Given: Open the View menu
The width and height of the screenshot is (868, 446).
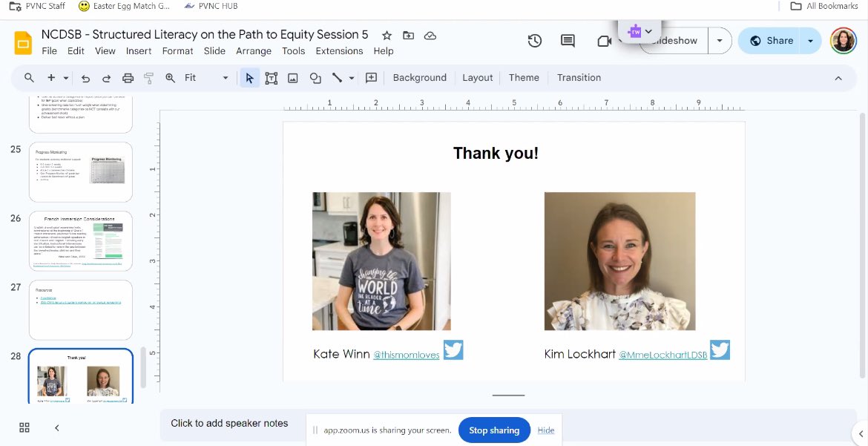Looking at the screenshot, I should coord(105,51).
